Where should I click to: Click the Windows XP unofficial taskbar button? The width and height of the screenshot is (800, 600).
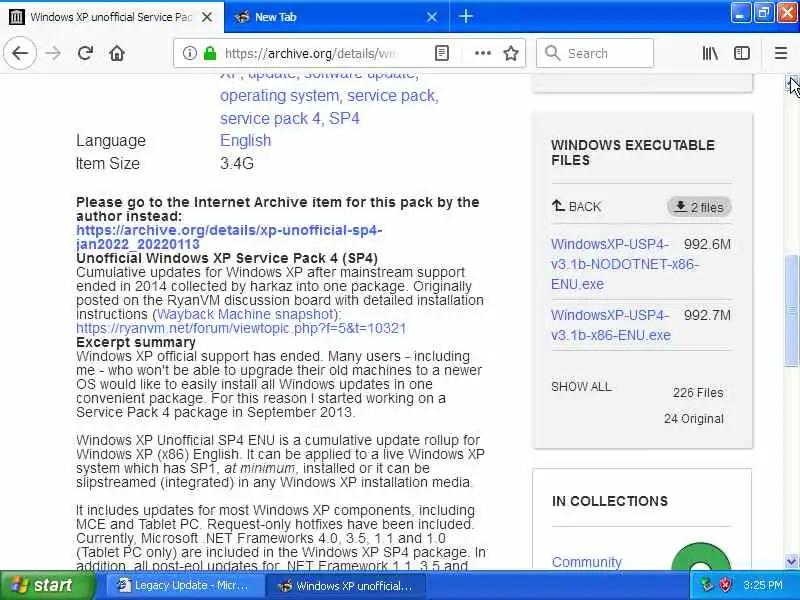347,585
